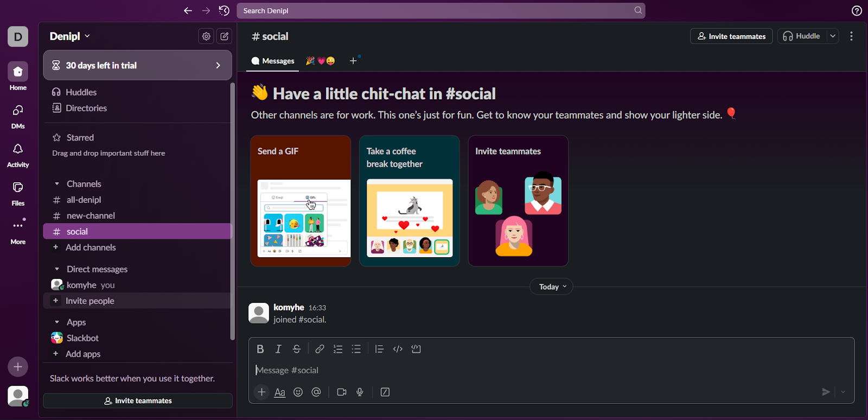Viewport: 868px width, 420px height.
Task: Open the 30 days left in trial banner
Action: tap(138, 65)
